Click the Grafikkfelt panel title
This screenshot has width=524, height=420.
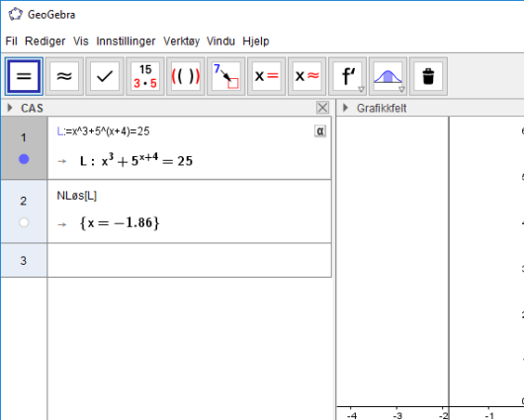pyautogui.click(x=382, y=108)
